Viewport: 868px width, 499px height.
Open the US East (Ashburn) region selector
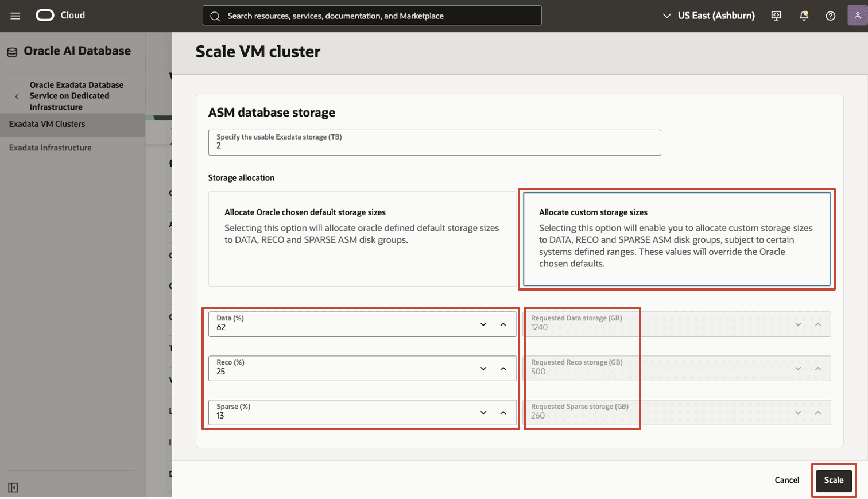pos(709,16)
